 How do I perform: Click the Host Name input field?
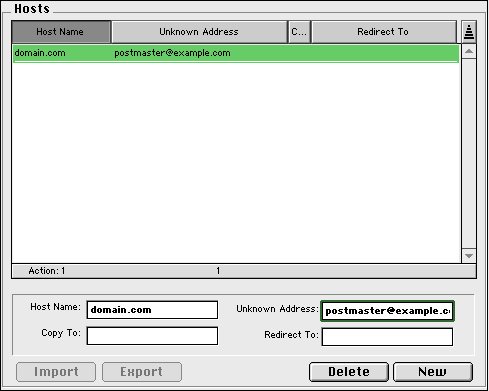click(152, 310)
